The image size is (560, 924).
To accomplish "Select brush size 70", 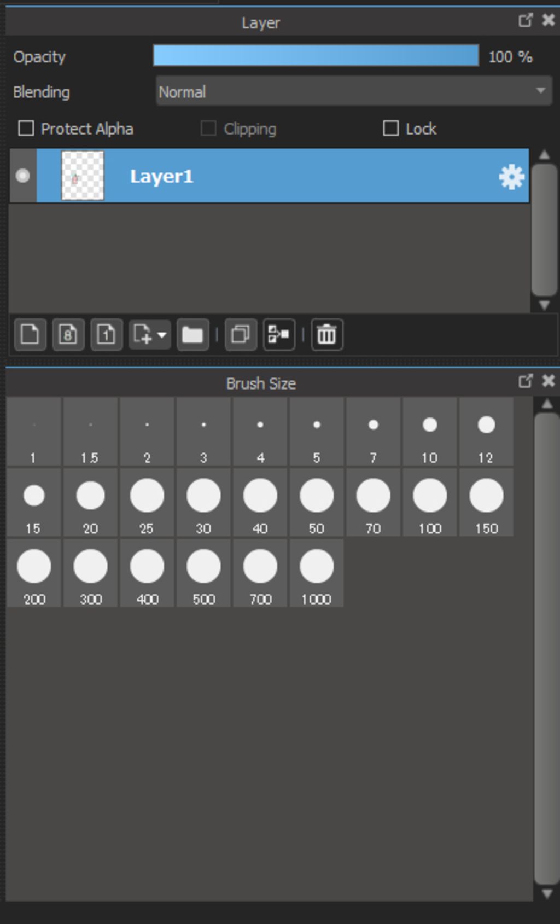I will point(374,502).
